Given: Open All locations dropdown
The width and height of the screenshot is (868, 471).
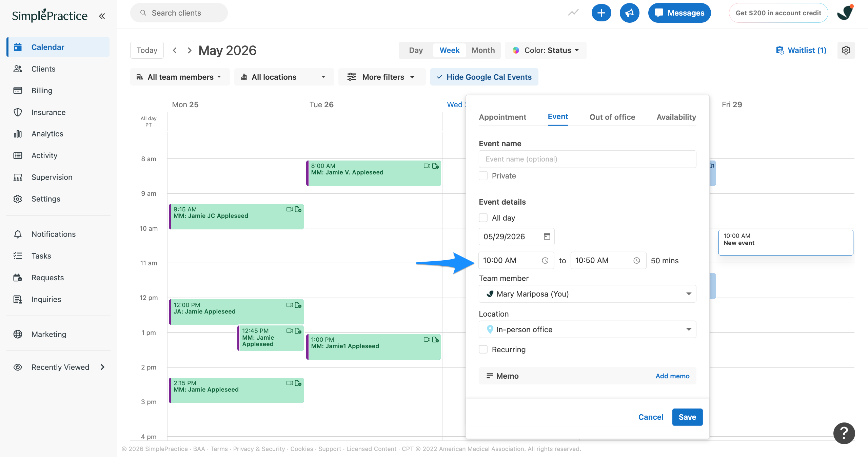Looking at the screenshot, I should pyautogui.click(x=284, y=77).
